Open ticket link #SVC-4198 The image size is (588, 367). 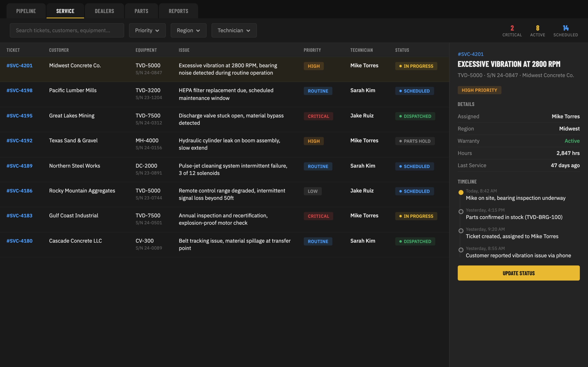pos(20,90)
